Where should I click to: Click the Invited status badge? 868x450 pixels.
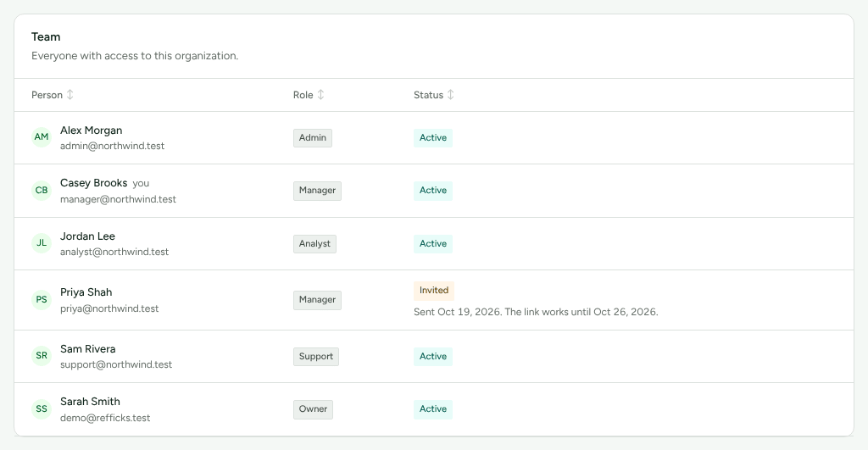tap(434, 291)
